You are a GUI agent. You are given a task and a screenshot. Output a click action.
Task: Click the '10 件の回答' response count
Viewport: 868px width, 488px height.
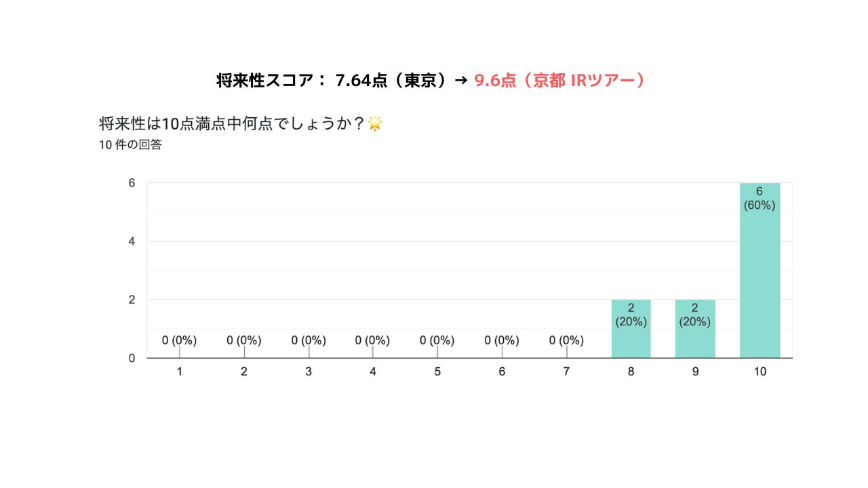click(x=130, y=144)
